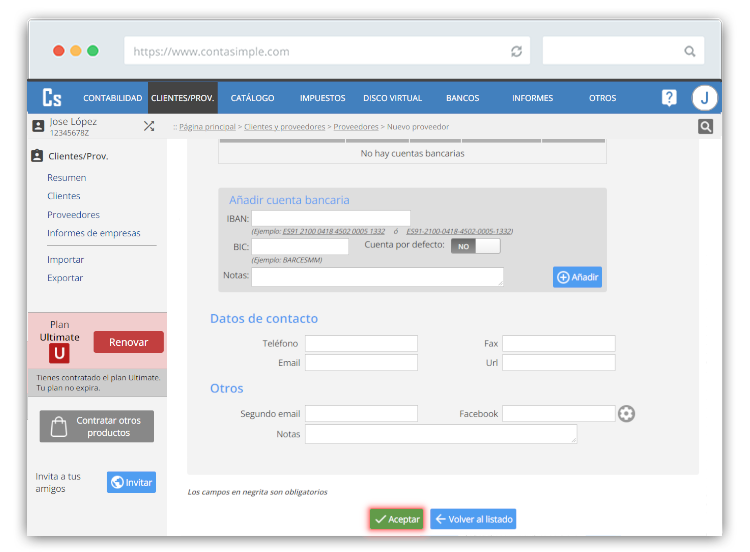Open the DISCO VIRTUAL menu
Viewport: 750px width, 552px height.
tap(393, 98)
